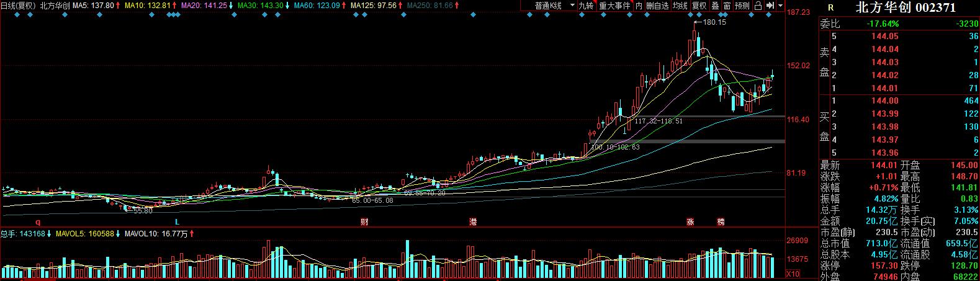
Task: Click 删自选 to remove from watchlist
Action: [x=657, y=6]
